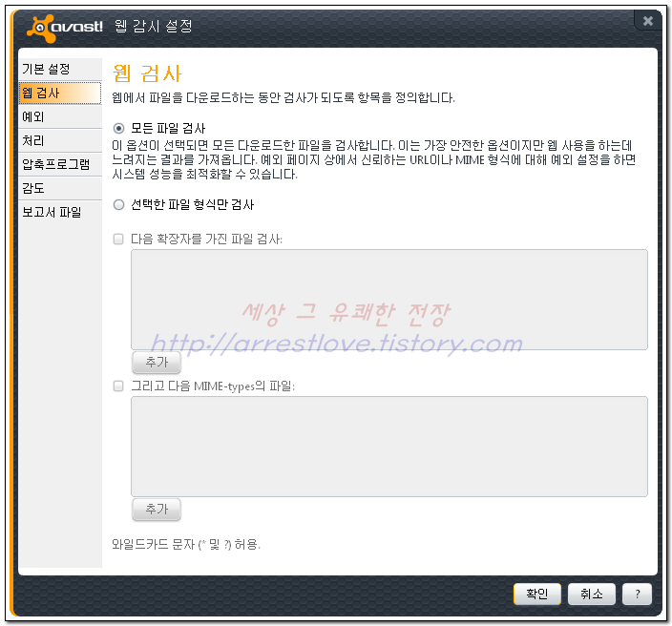Click the 추가 button under MIME-types list
Viewport: 672px width, 626px height.
pyautogui.click(x=157, y=509)
